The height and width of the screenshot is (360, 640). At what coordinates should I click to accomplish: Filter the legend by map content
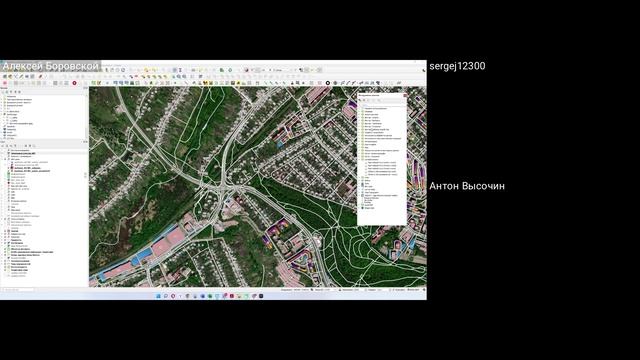pos(16,146)
